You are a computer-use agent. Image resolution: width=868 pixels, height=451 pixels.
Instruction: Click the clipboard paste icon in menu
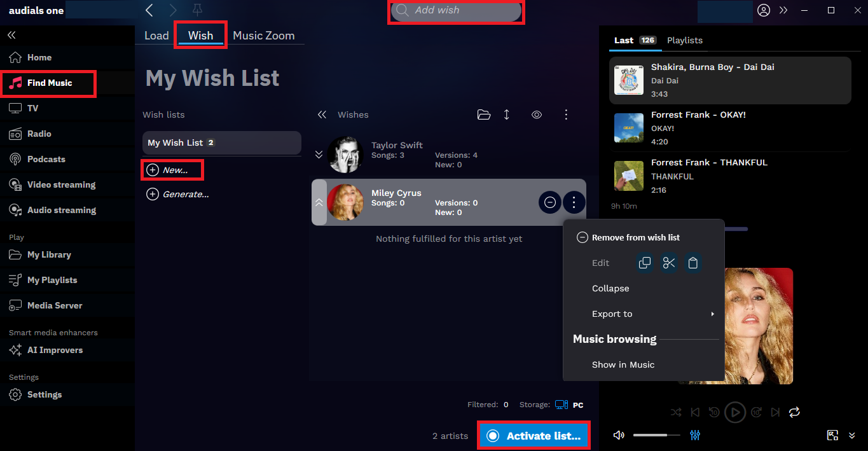point(693,263)
